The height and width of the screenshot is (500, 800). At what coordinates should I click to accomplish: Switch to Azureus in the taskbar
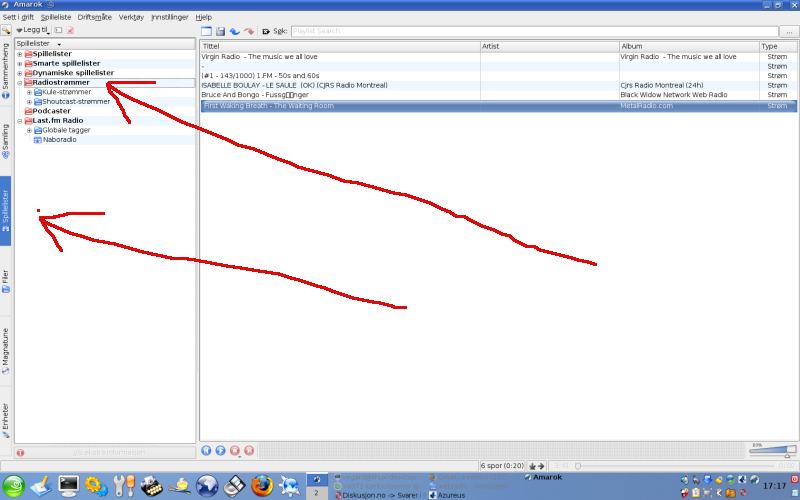point(447,495)
